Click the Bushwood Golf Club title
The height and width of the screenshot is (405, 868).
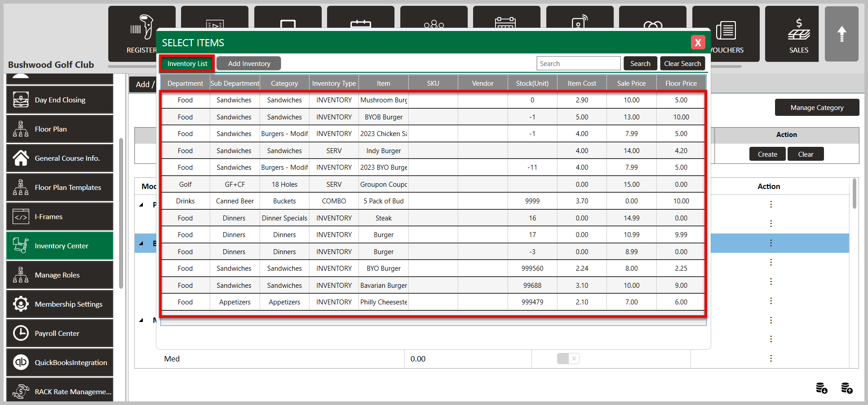point(51,65)
